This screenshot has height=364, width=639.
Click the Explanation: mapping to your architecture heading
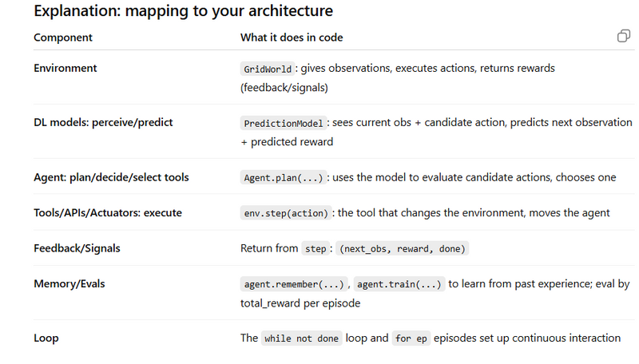click(x=184, y=10)
